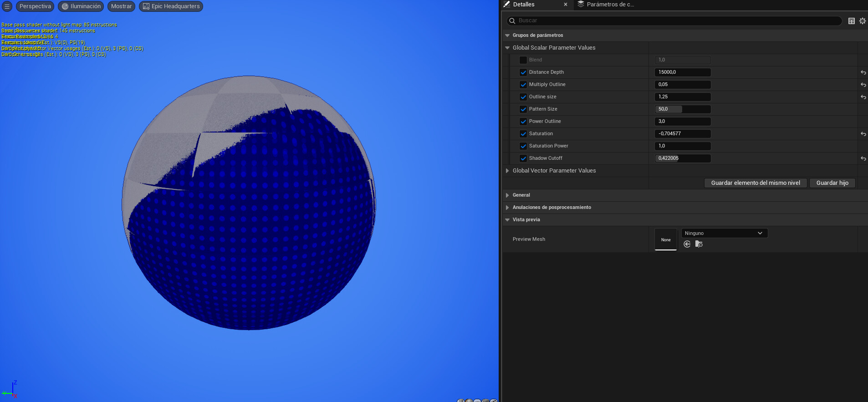The width and height of the screenshot is (868, 402).
Task: Adjust the Pattern Size slider value
Action: [x=683, y=109]
